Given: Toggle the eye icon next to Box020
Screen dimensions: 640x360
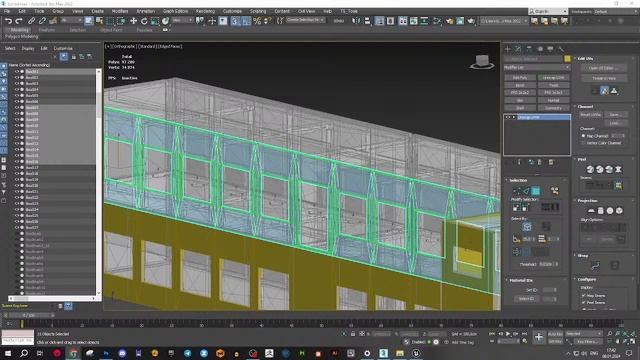Looking at the screenshot, I should [17, 185].
